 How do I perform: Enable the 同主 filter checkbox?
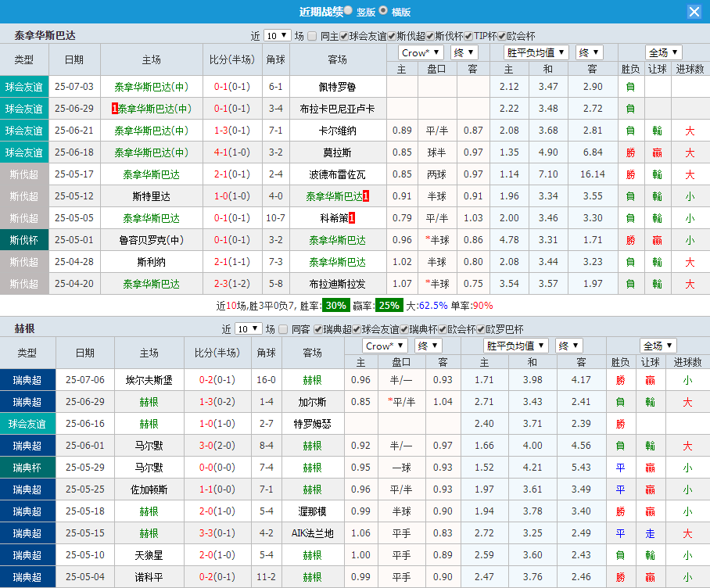click(311, 36)
